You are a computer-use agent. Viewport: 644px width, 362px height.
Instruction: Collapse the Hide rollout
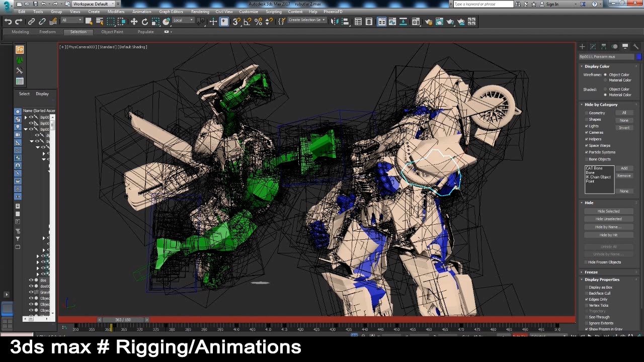point(589,203)
